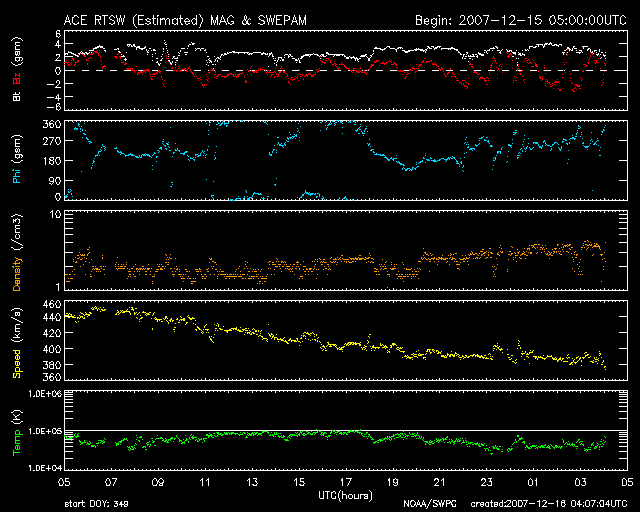Click the '01' hour tick label

[x=533, y=482]
